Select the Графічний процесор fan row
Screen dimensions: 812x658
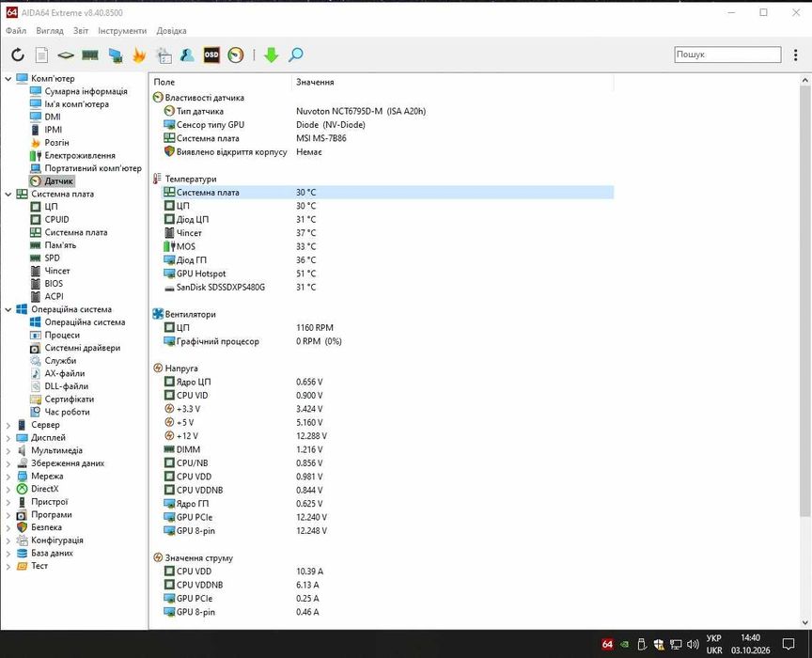click(x=387, y=341)
